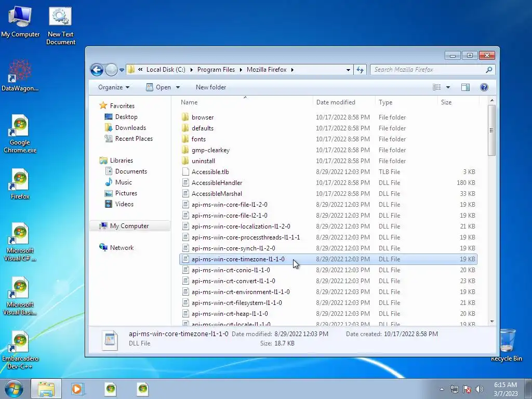Viewport: 532px width, 399px height.
Task: Open Desktop in the navigation pane
Action: [x=121, y=117]
